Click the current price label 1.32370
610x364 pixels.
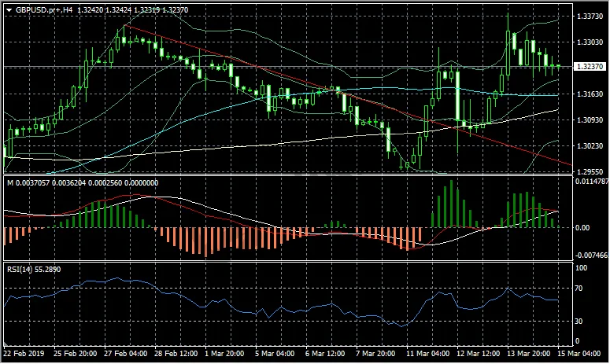point(590,66)
